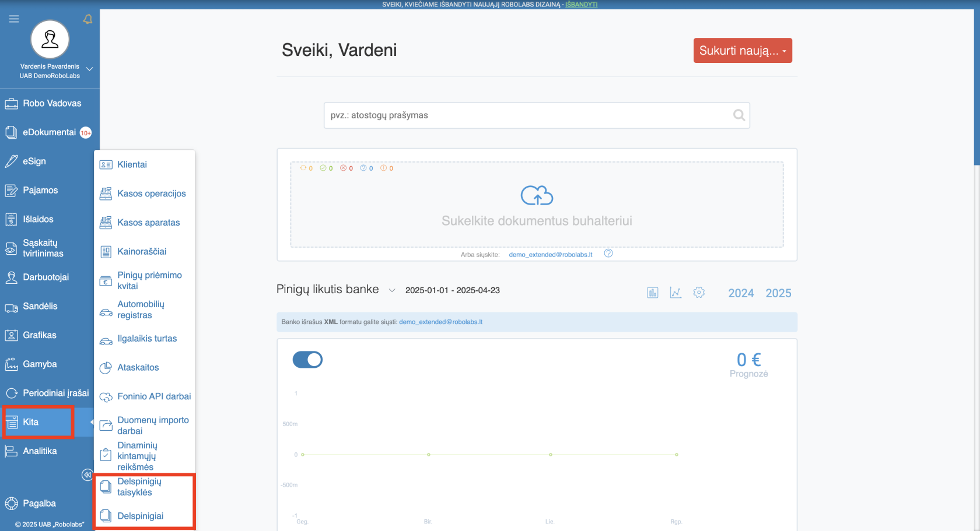Click the orange warning status counter

[x=387, y=168]
